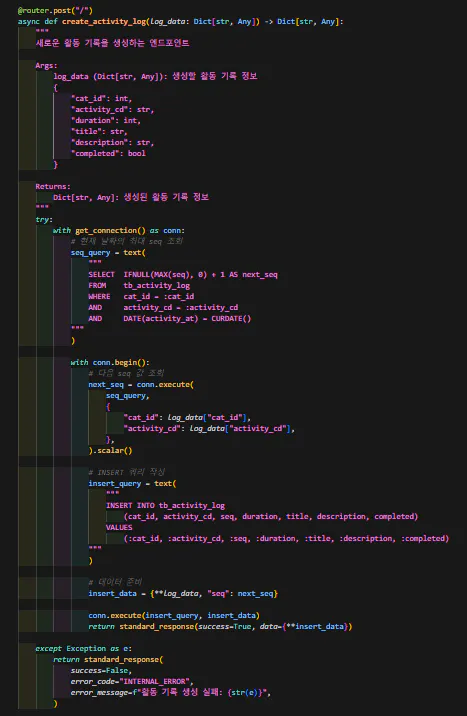Image resolution: width=467 pixels, height=716 pixels.
Task: Click the @router.post("/") decorator line
Action: click(x=55, y=11)
